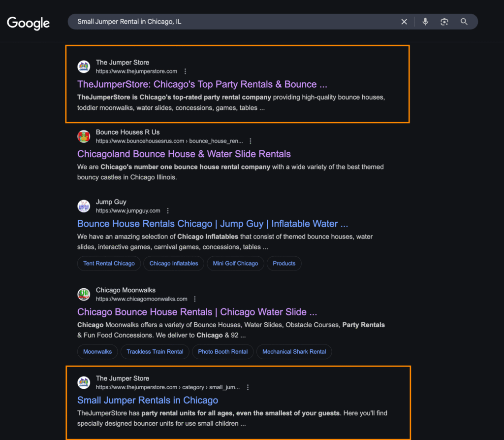Click the Chicago Moonwalks site name
Image resolution: width=504 pixels, height=440 pixels.
click(126, 290)
